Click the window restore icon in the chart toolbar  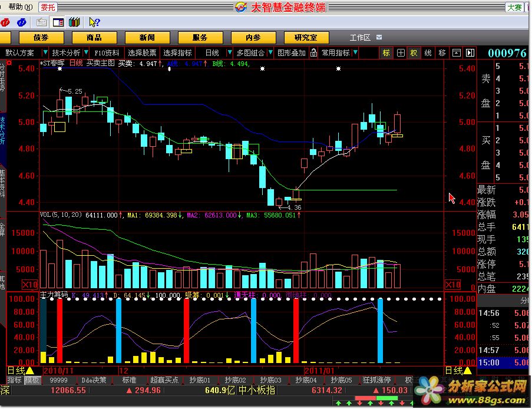tap(457, 53)
